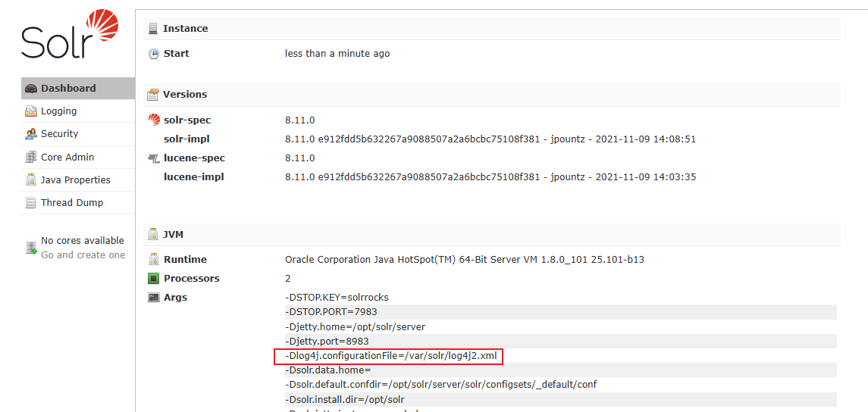Image resolution: width=868 pixels, height=412 pixels.
Task: Show Java Properties page
Action: point(75,180)
